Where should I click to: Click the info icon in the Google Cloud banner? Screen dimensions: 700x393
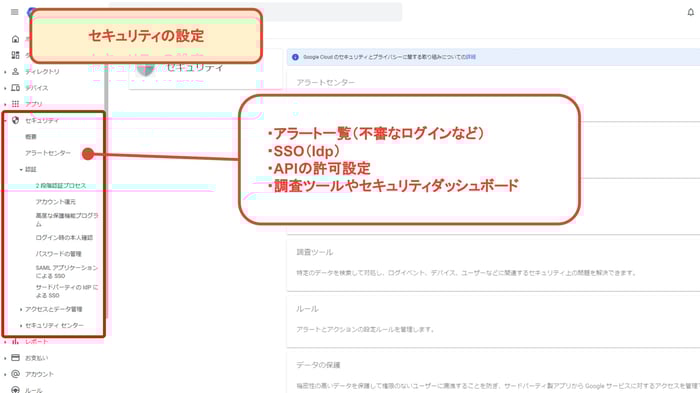(295, 57)
